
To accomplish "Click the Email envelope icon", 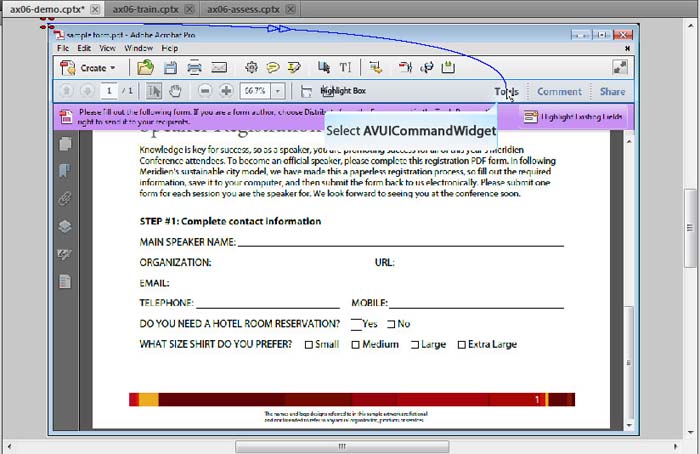I will click(x=220, y=68).
